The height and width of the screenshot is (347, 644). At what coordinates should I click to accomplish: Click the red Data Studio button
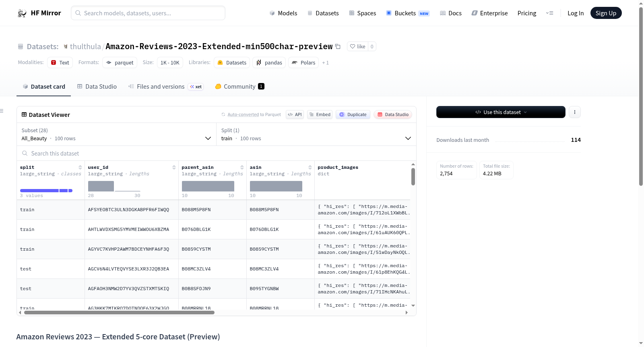click(x=393, y=114)
